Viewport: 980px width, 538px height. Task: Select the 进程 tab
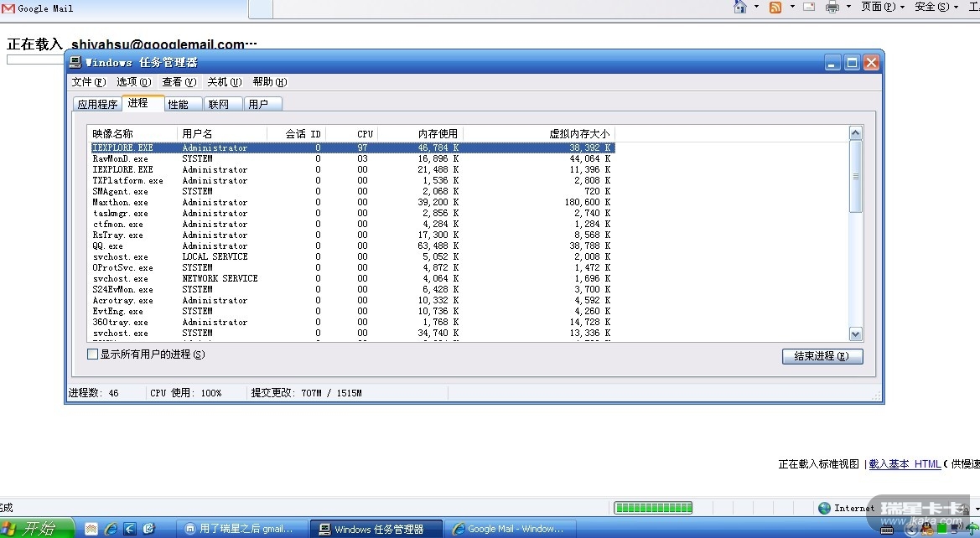click(143, 103)
